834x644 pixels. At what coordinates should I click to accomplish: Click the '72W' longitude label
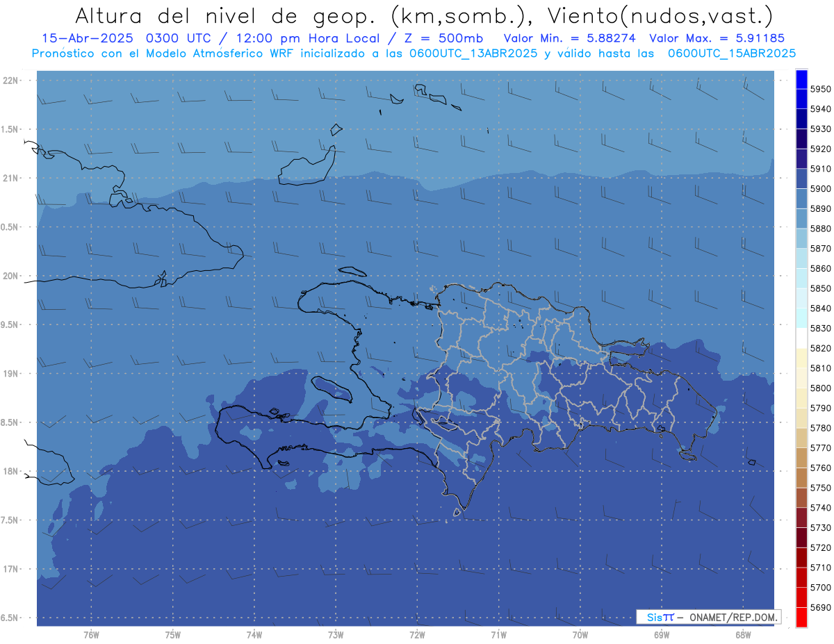(417, 635)
